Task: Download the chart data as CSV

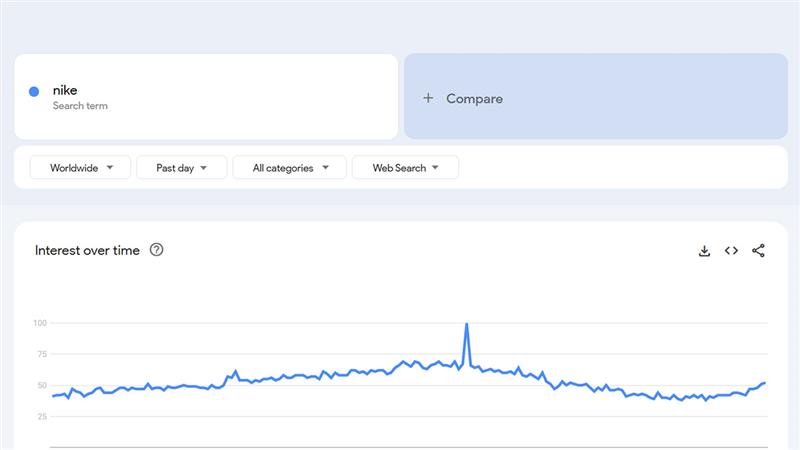Action: pyautogui.click(x=704, y=251)
